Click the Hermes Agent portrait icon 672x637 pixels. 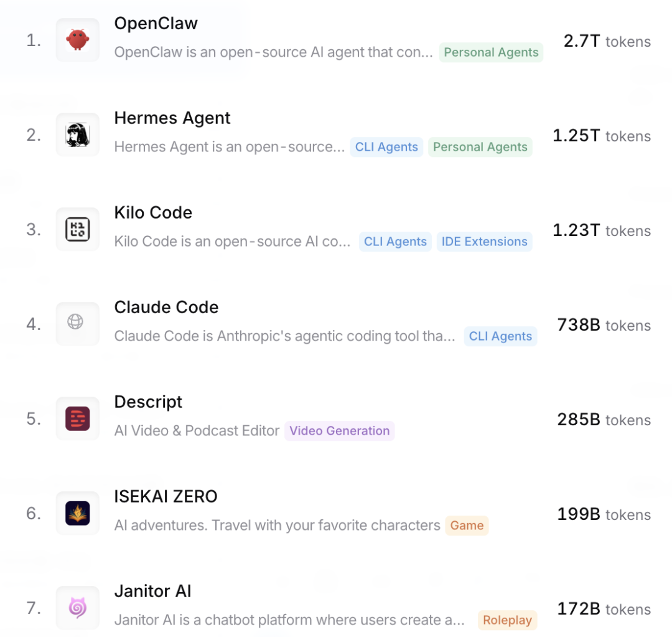click(x=78, y=134)
